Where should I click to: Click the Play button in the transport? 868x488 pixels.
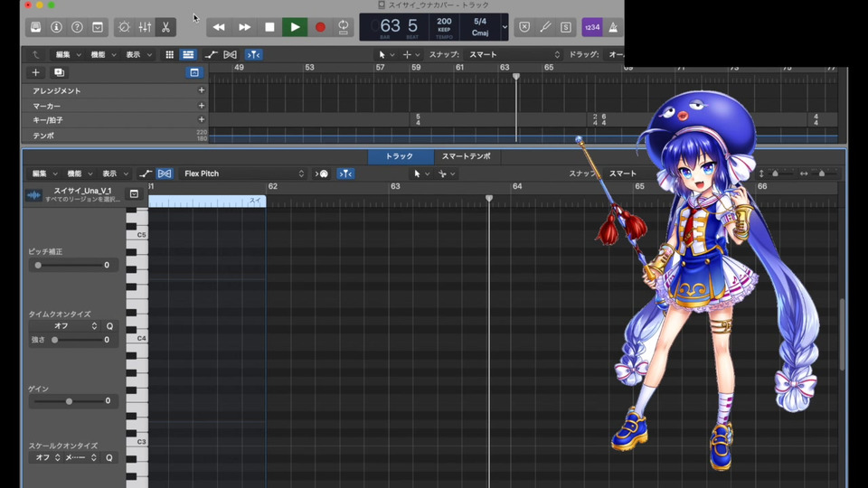coord(295,27)
